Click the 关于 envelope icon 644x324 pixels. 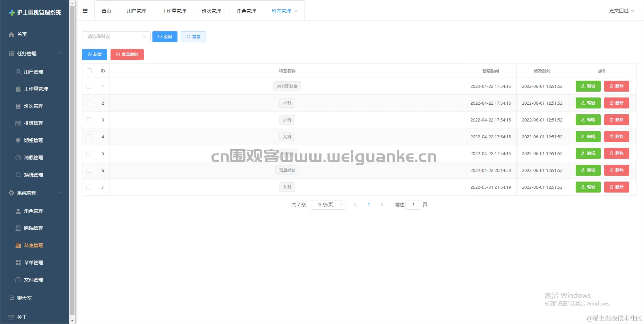coord(11,317)
